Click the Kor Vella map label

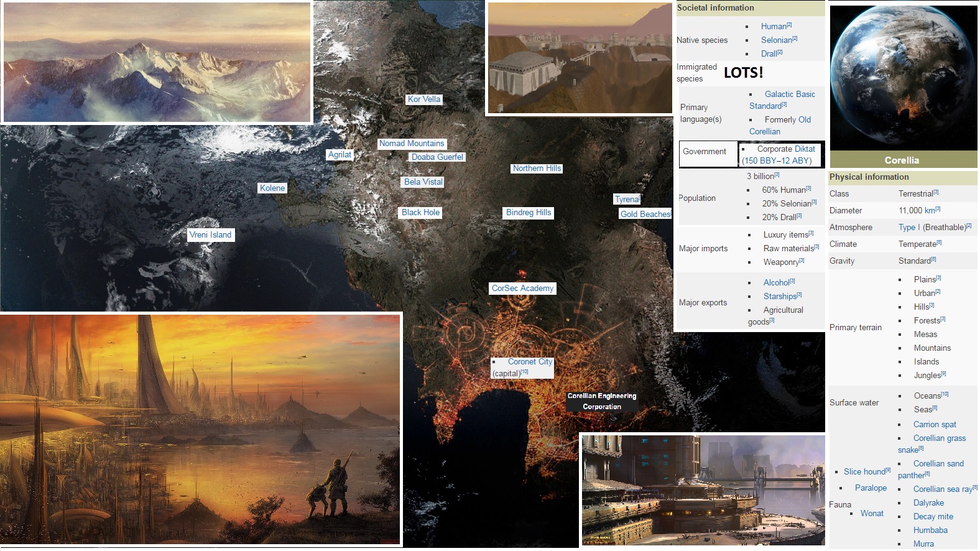pos(423,100)
